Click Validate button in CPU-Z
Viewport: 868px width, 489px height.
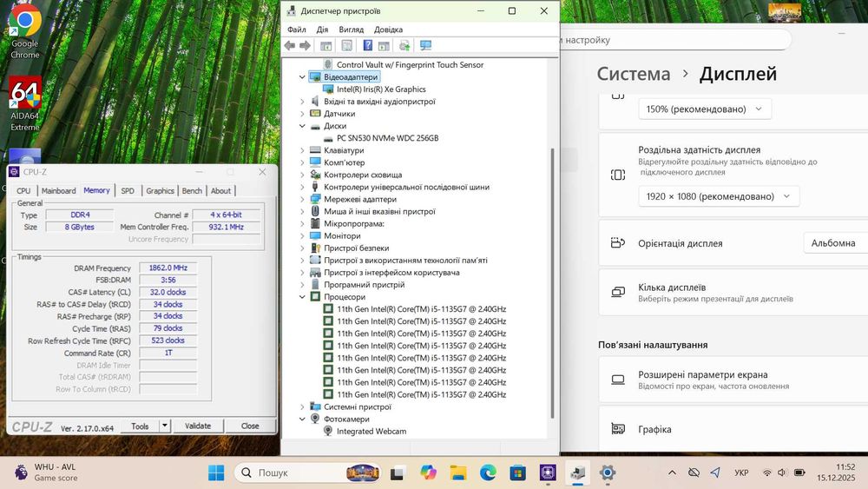tap(198, 426)
